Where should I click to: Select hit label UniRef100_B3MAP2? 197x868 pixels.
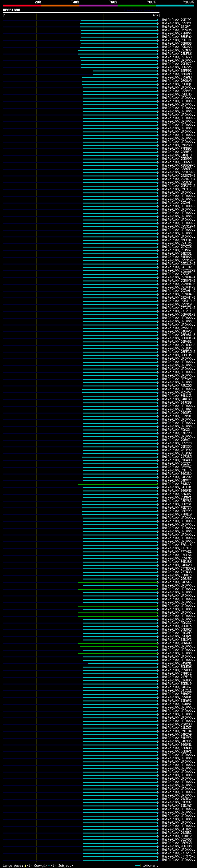point(177,700)
